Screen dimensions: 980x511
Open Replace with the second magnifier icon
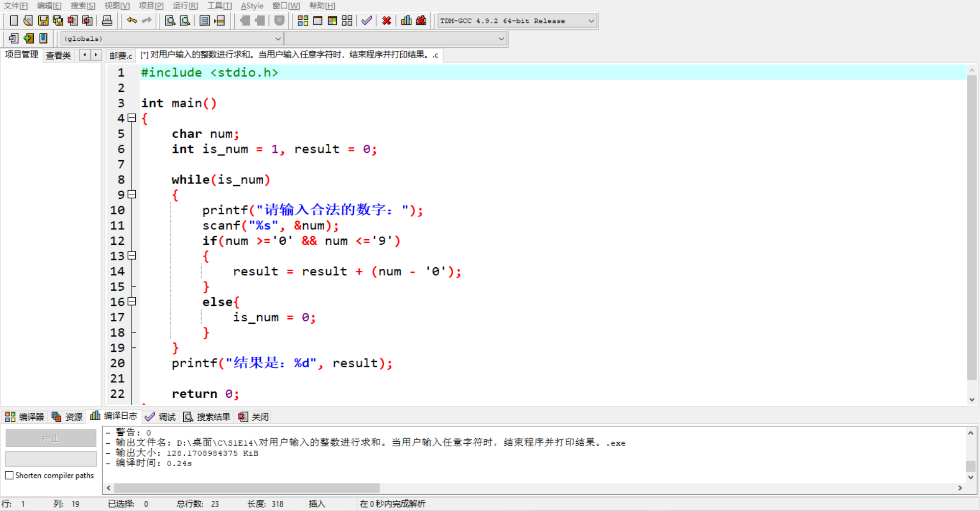(185, 20)
